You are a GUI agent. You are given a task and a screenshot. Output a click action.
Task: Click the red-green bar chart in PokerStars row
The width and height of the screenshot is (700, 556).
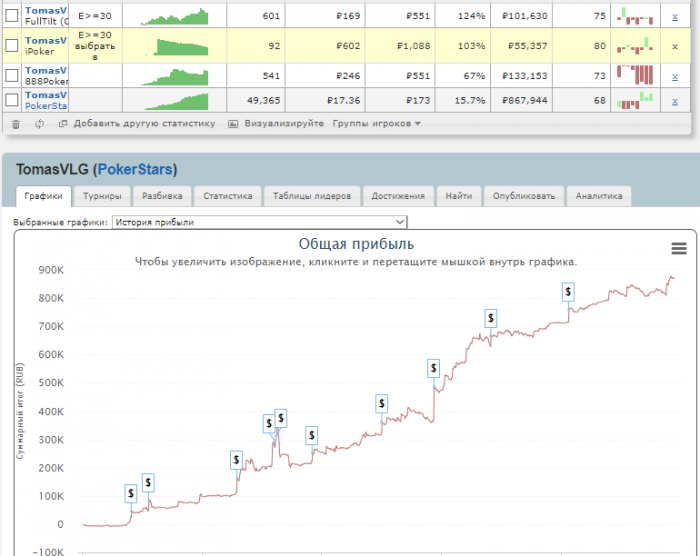[x=635, y=100]
